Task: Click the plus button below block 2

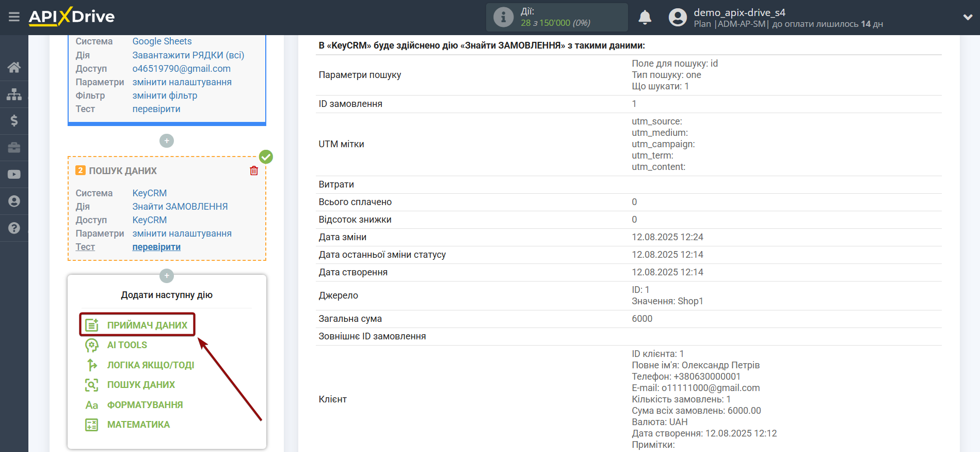Action: pyautogui.click(x=167, y=276)
